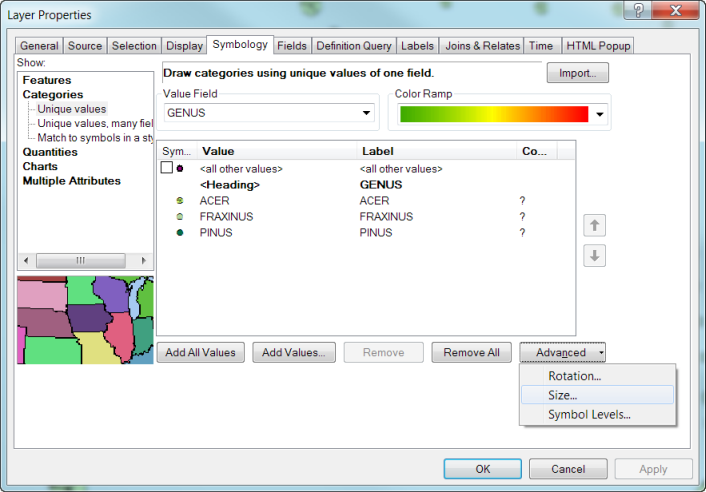Open the HTML Popup tab
Viewport: 706px width, 492px height.
point(598,46)
